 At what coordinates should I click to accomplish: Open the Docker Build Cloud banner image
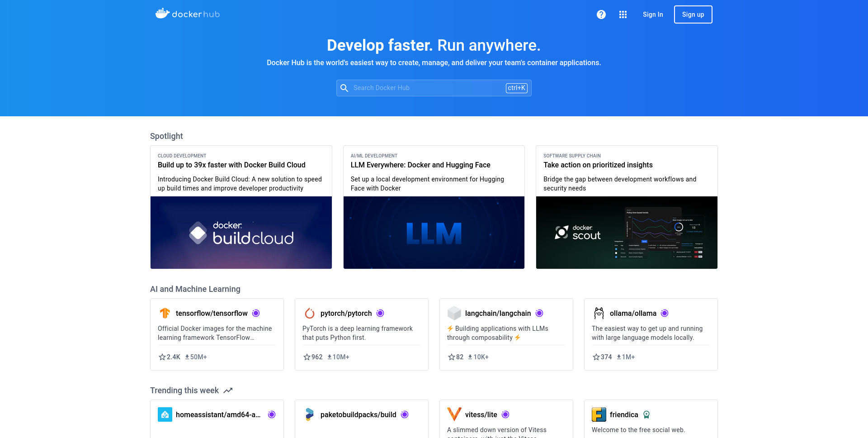(241, 233)
